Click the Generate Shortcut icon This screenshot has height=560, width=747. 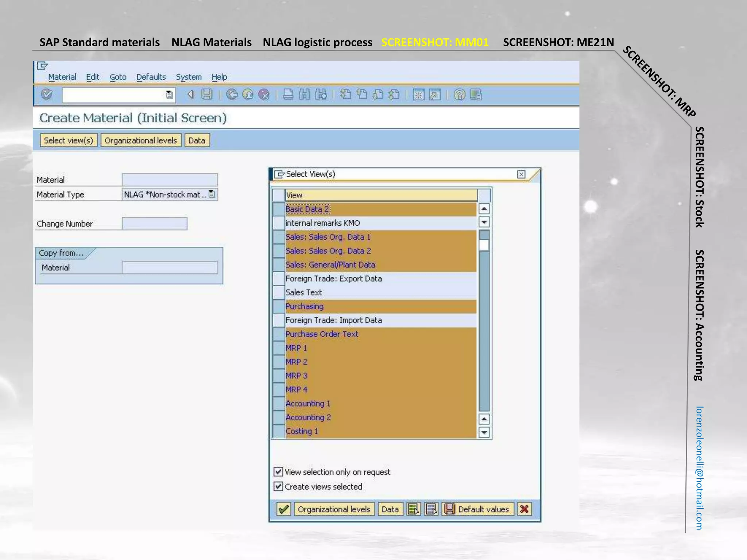tap(435, 95)
